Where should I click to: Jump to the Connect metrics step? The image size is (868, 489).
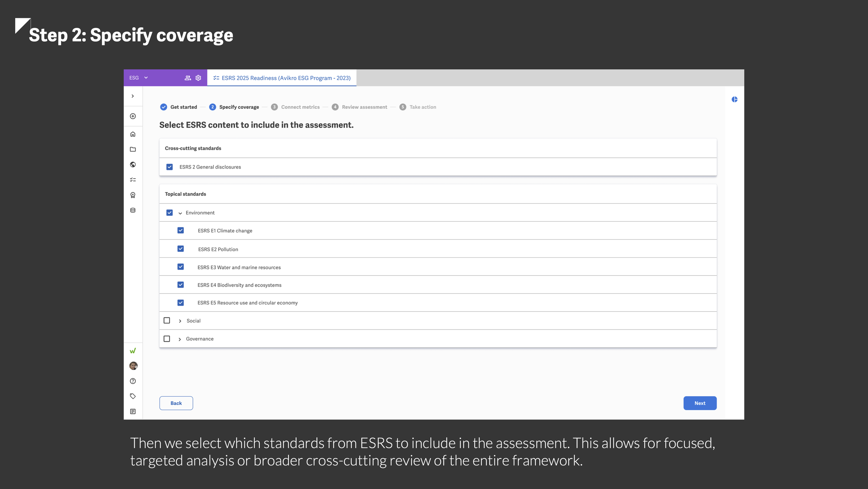pyautogui.click(x=295, y=107)
